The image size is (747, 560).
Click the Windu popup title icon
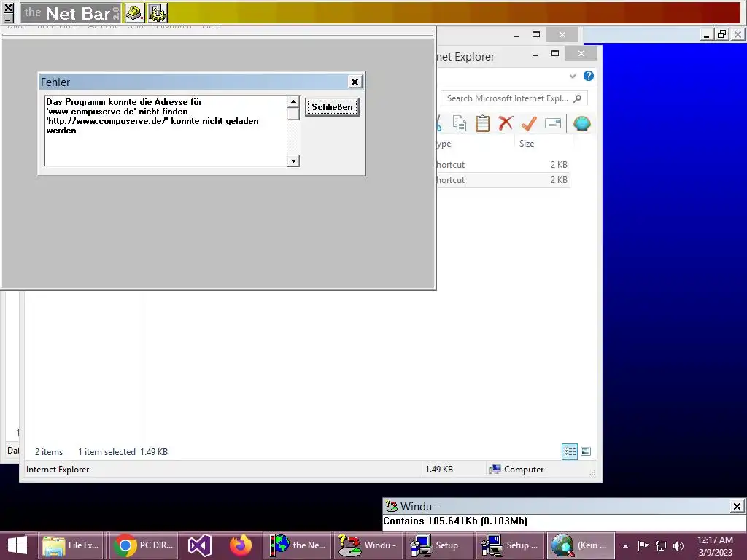[x=391, y=506]
